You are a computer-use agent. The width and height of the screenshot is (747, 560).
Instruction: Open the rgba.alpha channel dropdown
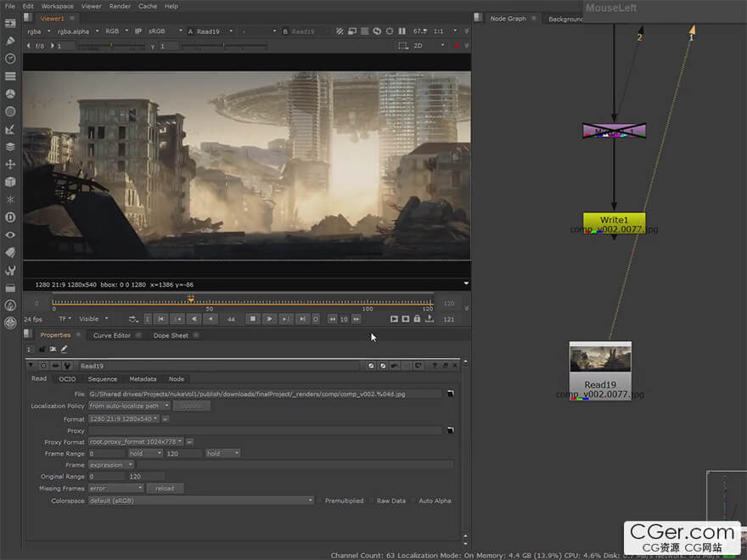[77, 31]
